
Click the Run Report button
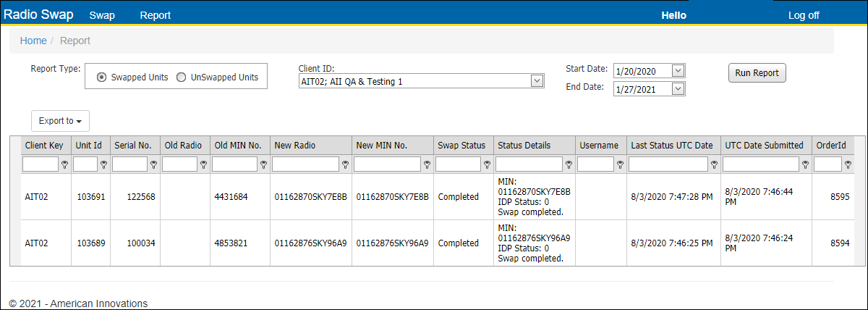[x=757, y=73]
